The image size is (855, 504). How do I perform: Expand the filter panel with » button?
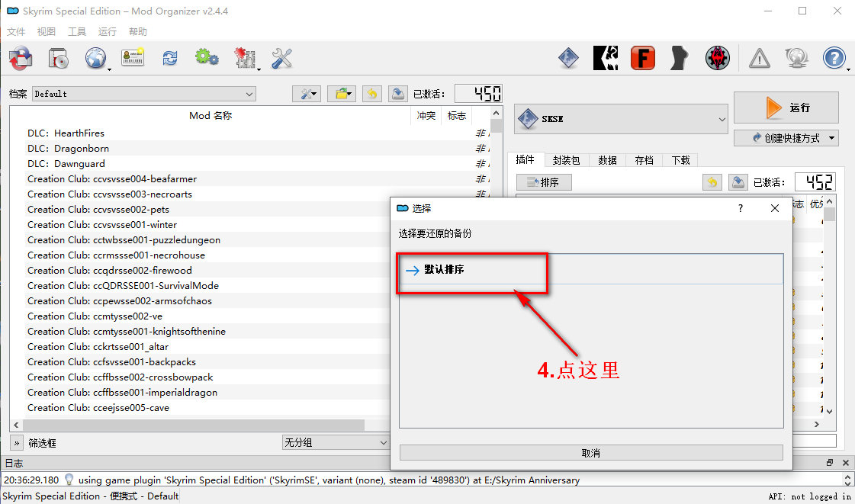click(17, 442)
